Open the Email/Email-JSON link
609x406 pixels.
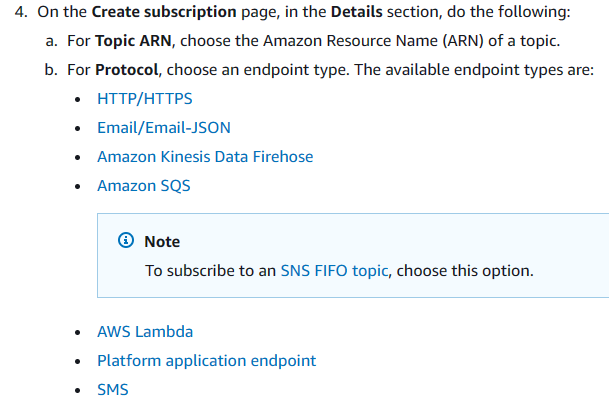(x=164, y=128)
